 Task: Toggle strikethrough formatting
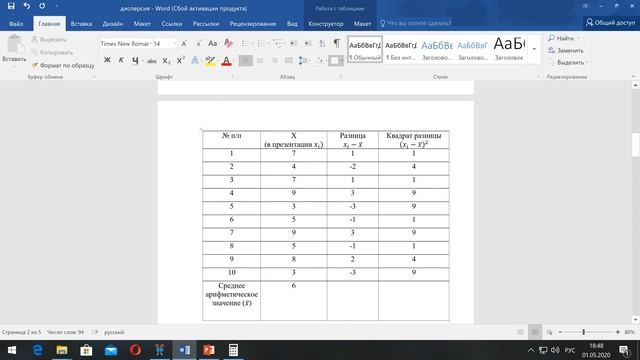(151, 61)
